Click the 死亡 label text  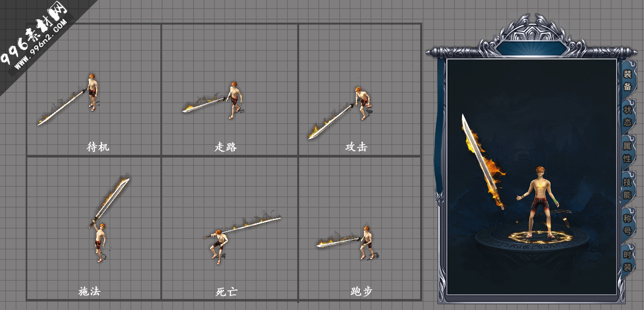tap(226, 292)
